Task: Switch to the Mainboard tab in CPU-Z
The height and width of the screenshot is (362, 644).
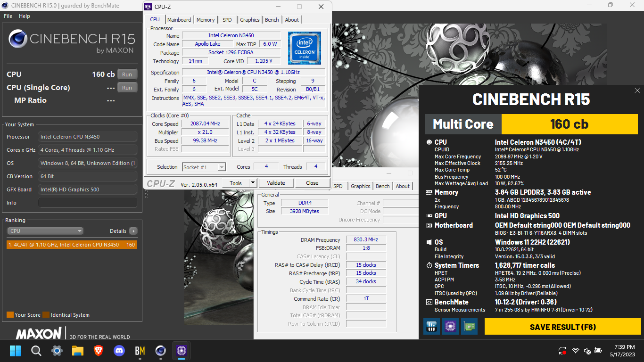Action: tap(179, 20)
